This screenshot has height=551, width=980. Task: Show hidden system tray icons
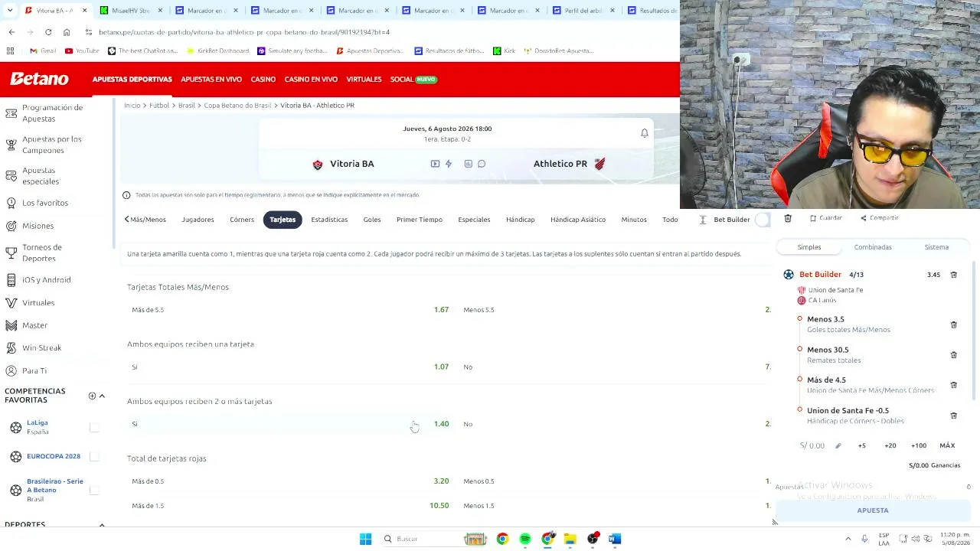point(848,539)
